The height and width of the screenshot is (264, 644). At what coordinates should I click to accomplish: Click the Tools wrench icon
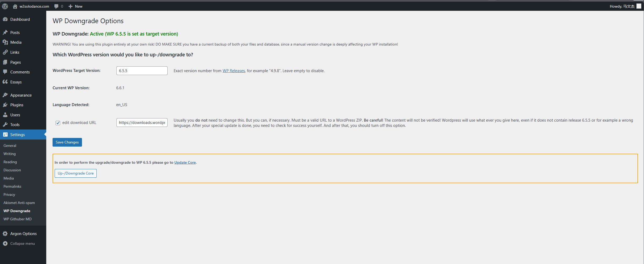[5, 125]
